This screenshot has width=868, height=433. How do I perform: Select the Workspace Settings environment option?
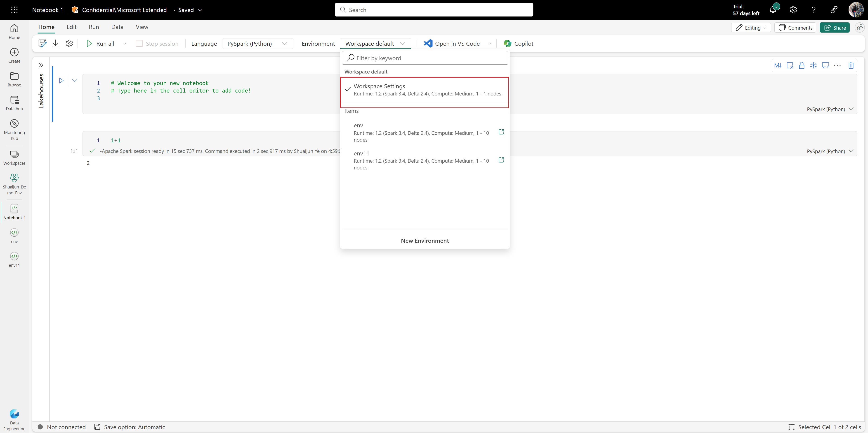coord(425,89)
